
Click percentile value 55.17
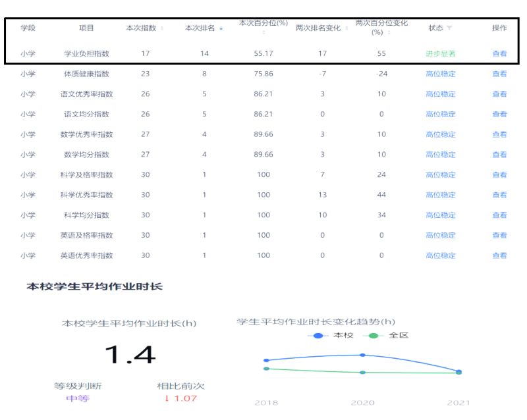tap(263, 53)
